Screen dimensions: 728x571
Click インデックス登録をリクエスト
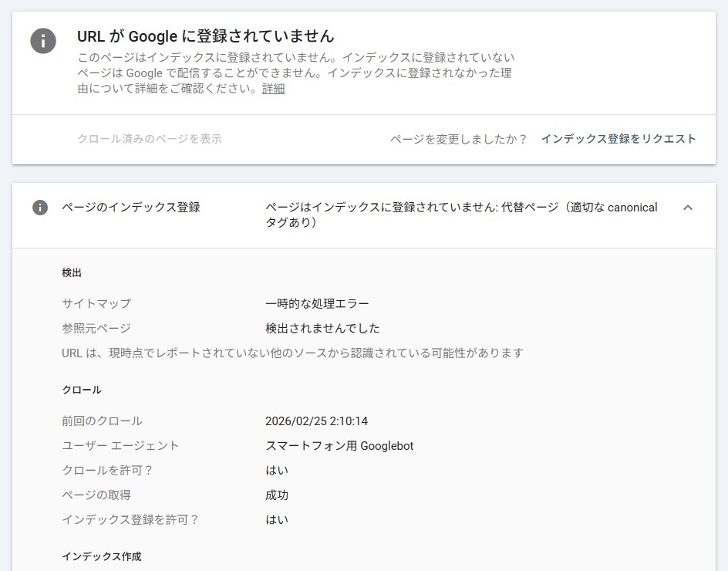point(618,139)
